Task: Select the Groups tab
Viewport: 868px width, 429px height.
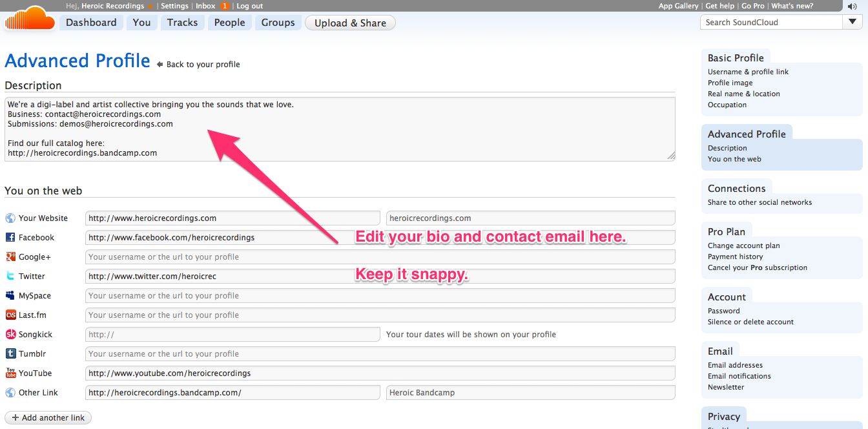Action: point(278,23)
